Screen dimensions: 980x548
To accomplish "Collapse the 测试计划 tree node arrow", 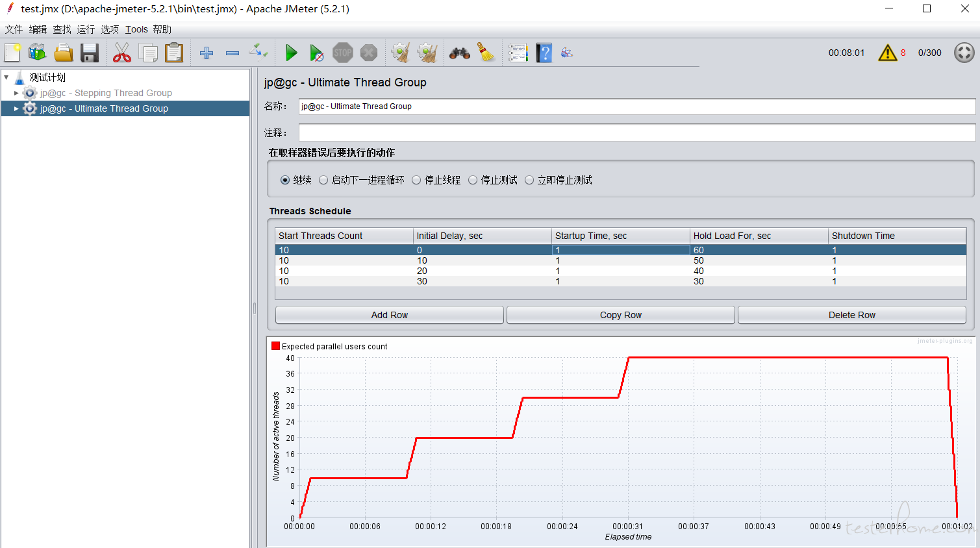I will [6, 77].
